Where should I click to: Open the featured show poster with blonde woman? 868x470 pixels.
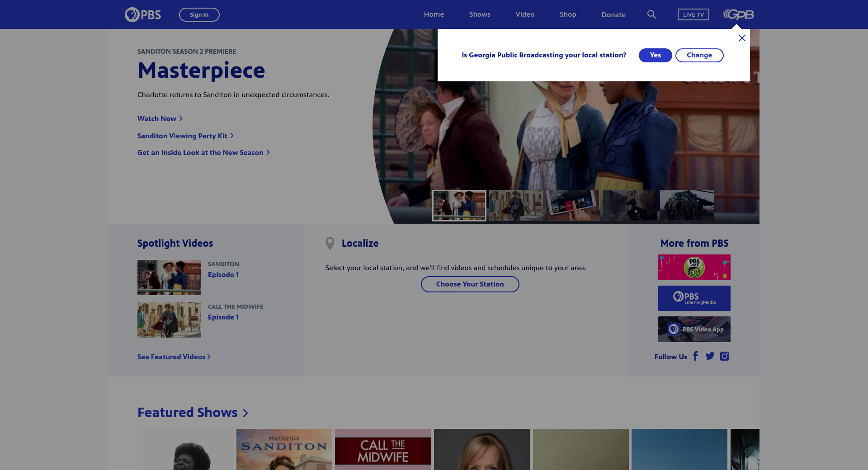[x=482, y=449]
